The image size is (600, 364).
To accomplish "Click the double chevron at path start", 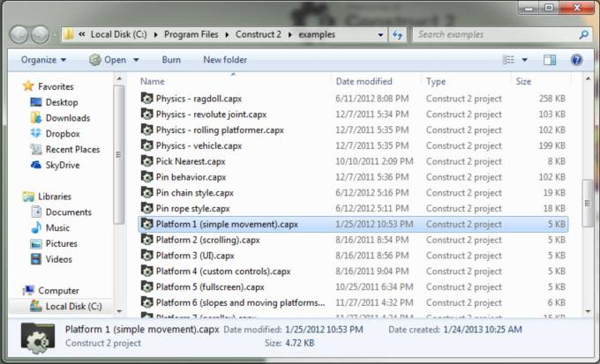I will pos(81,34).
